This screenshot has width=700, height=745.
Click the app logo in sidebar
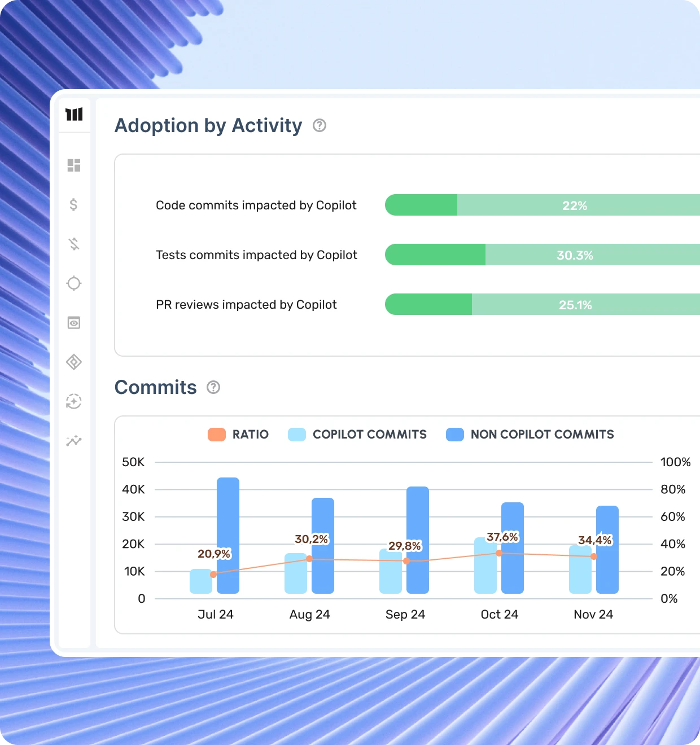pyautogui.click(x=74, y=115)
